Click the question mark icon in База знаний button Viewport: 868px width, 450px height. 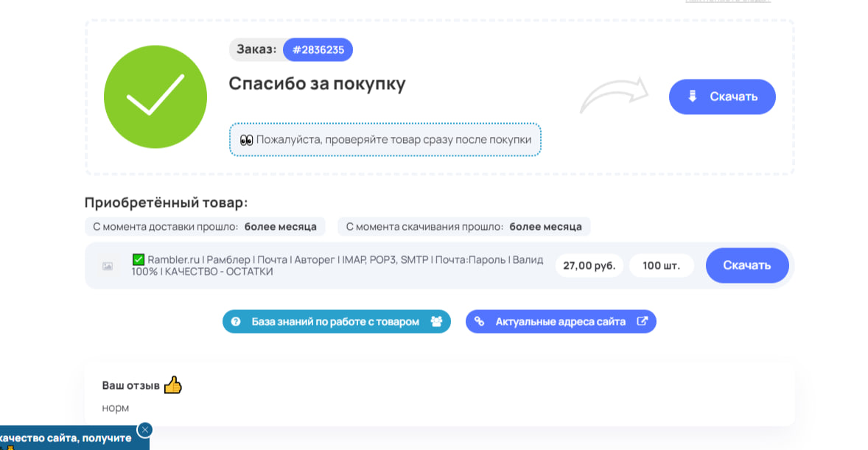click(236, 322)
